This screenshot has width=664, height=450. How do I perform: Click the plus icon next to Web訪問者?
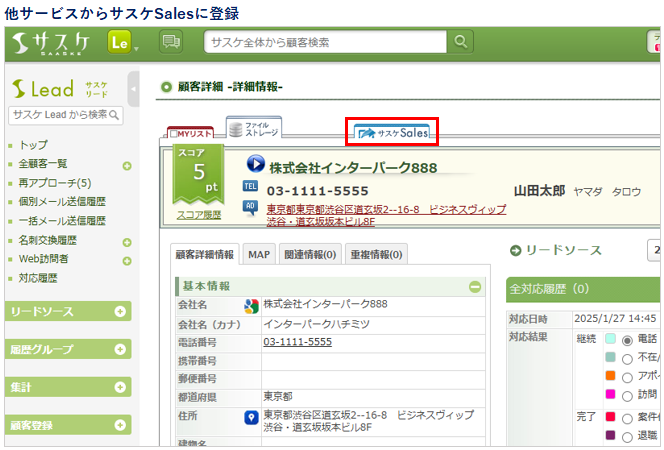(x=127, y=261)
